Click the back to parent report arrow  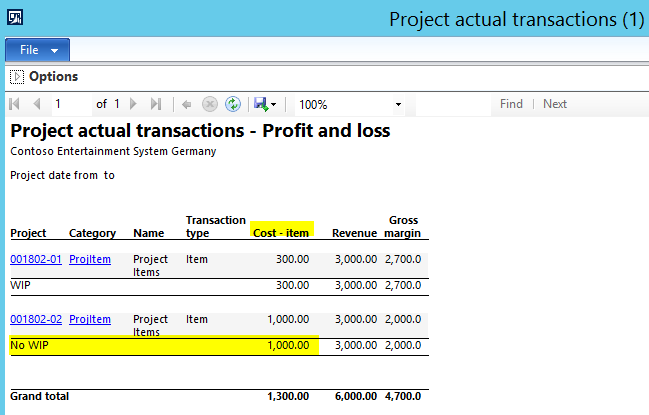point(187,104)
